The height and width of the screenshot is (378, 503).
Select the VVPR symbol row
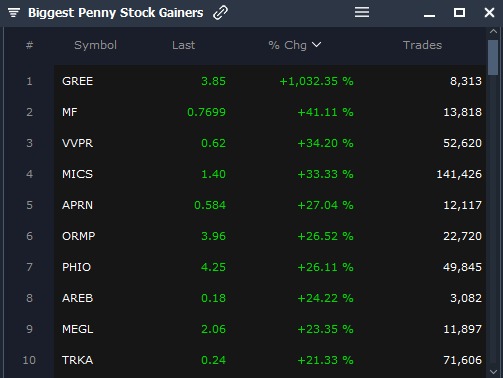(x=270, y=143)
